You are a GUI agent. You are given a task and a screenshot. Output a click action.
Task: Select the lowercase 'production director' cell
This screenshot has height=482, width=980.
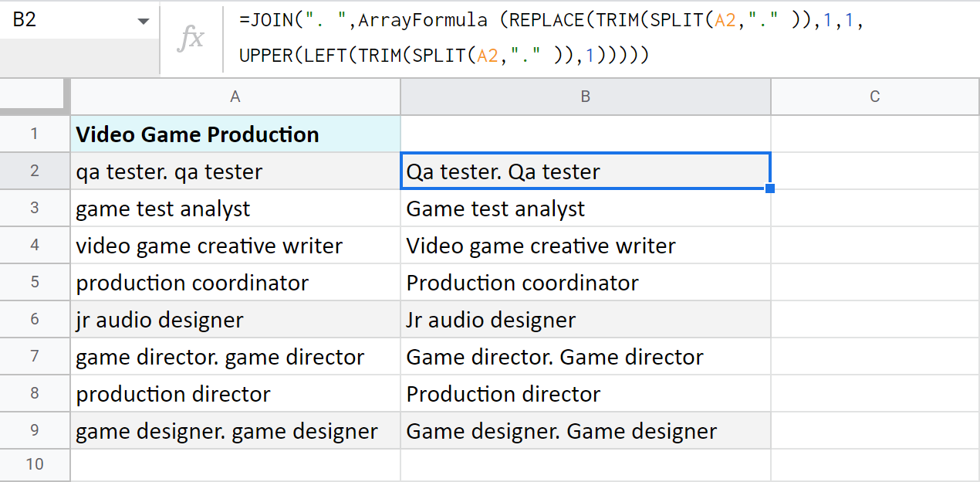[x=235, y=394]
